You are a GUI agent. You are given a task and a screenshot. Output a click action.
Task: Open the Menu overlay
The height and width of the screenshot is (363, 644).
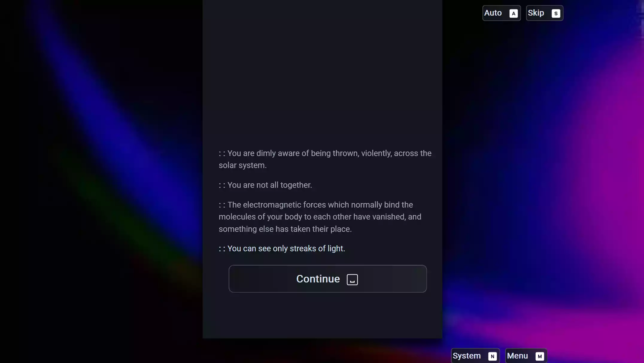click(525, 356)
